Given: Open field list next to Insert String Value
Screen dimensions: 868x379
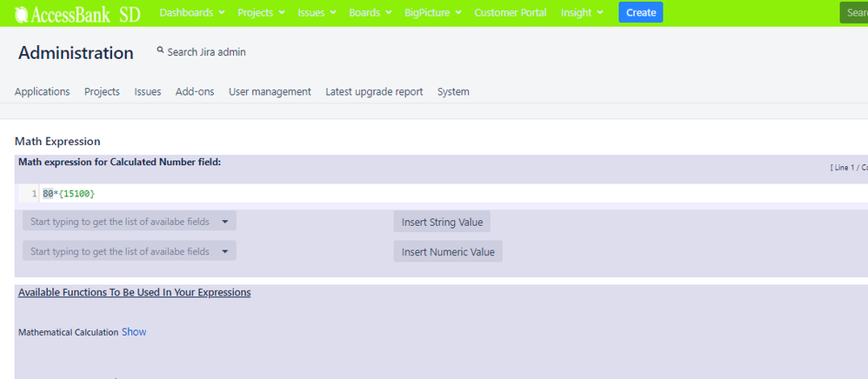Looking at the screenshot, I should click(x=130, y=222).
